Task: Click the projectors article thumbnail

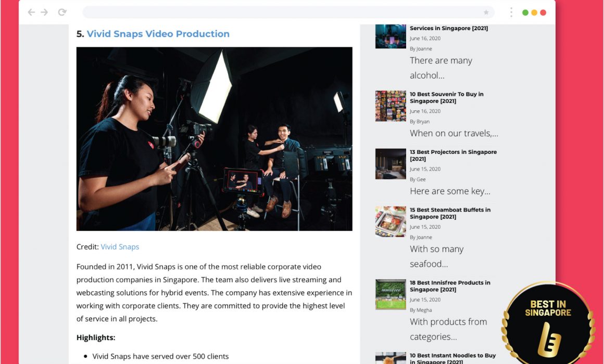Action: click(x=391, y=164)
